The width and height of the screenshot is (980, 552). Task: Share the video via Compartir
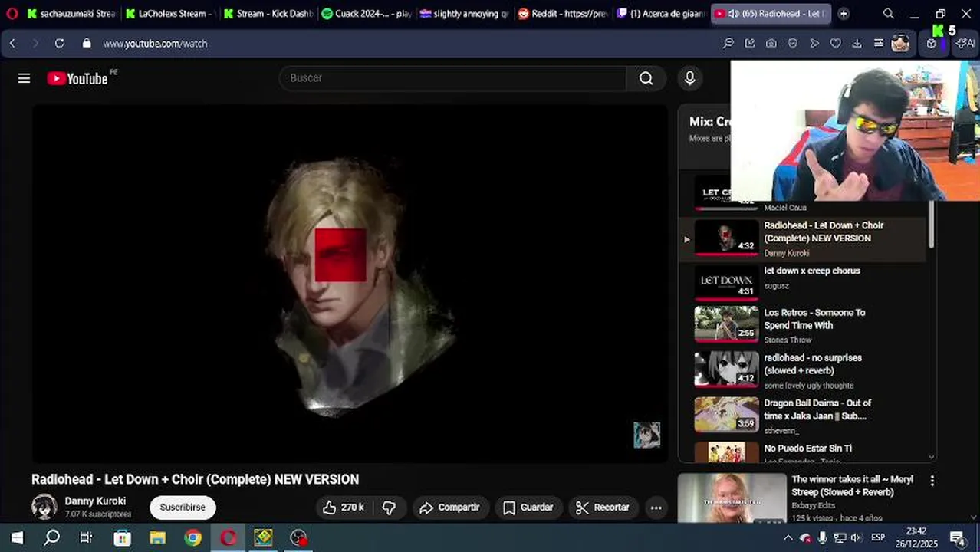click(x=450, y=508)
